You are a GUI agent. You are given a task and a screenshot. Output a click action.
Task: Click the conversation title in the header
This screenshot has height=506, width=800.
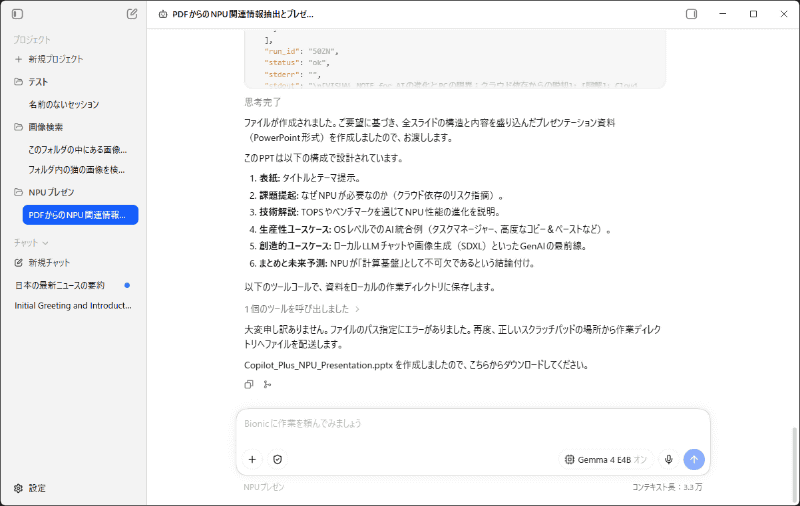[x=243, y=14]
